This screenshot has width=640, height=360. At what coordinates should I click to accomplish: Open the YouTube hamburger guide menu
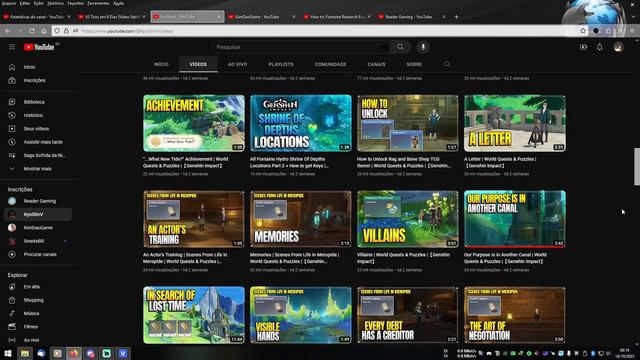click(12, 47)
